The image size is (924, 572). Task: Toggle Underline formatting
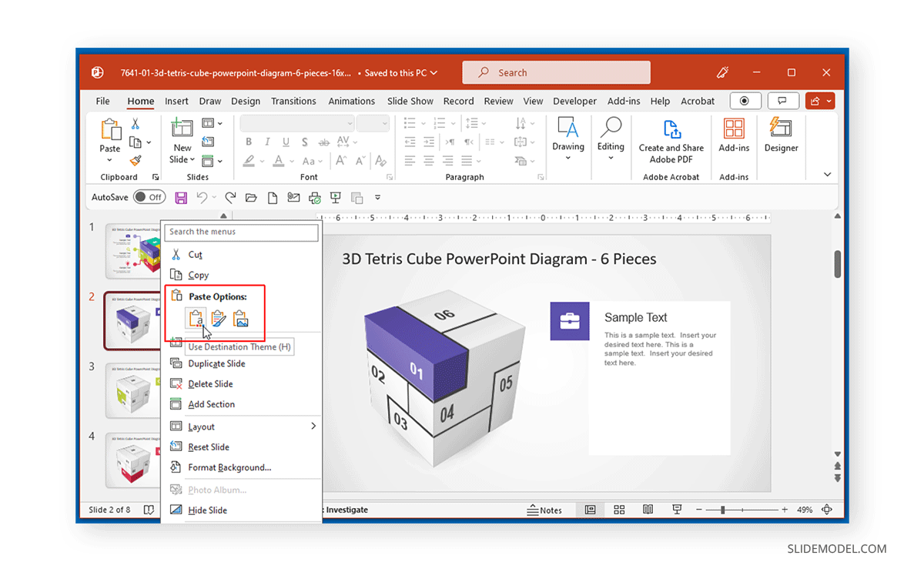click(286, 142)
